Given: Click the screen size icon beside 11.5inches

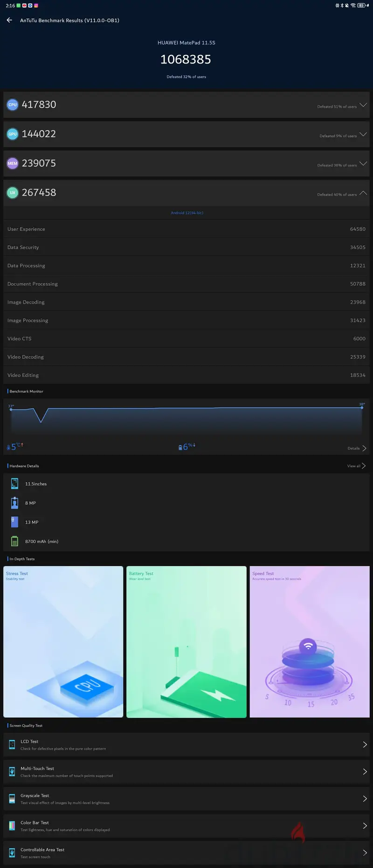Looking at the screenshot, I should tap(14, 484).
